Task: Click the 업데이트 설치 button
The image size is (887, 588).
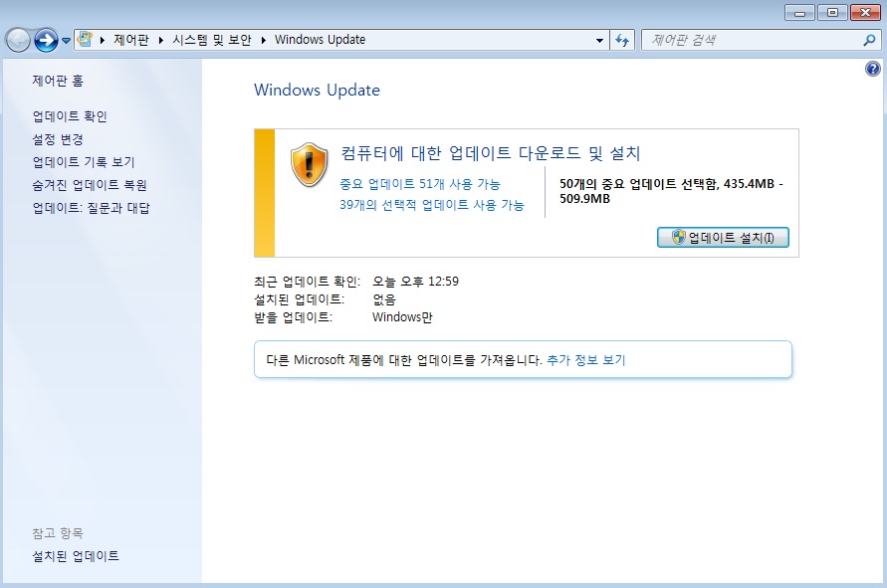Action: [x=723, y=238]
